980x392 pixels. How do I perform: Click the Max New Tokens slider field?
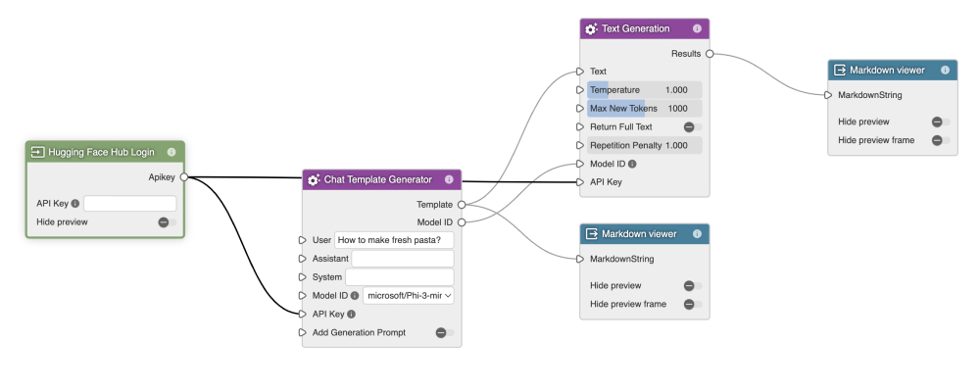pyautogui.click(x=645, y=109)
